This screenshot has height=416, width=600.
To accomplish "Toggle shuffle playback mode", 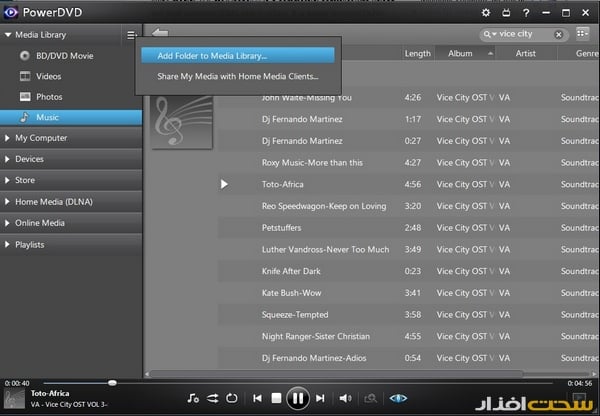I will pos(212,398).
